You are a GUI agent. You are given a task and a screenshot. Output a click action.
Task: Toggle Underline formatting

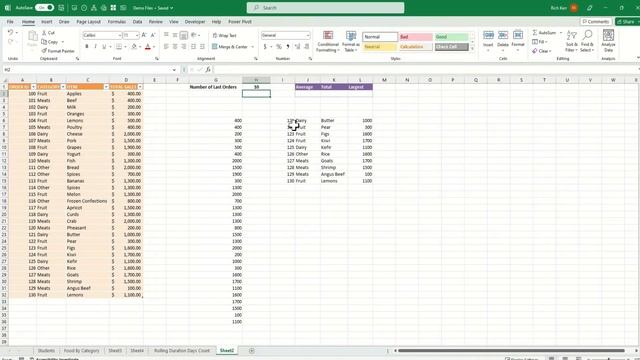point(104,47)
